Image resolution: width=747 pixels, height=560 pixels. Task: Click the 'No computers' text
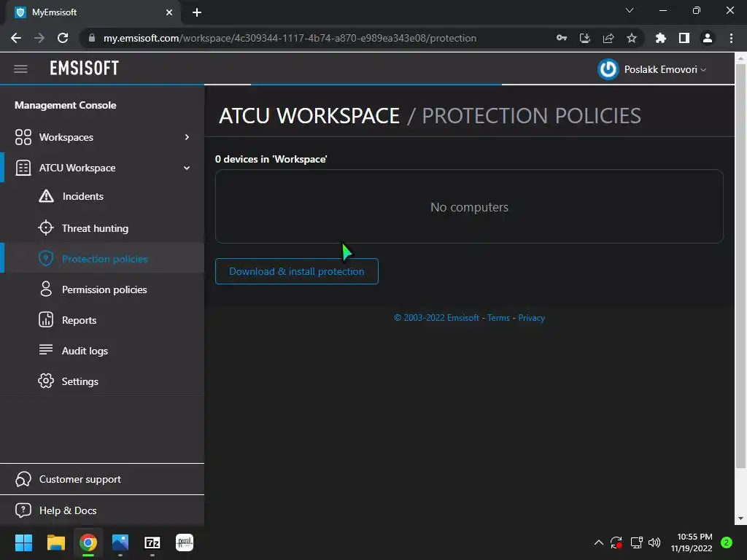tap(469, 207)
